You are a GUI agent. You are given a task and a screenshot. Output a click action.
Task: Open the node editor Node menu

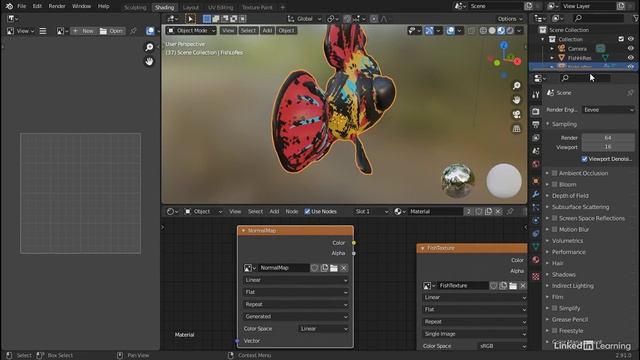tap(291, 211)
